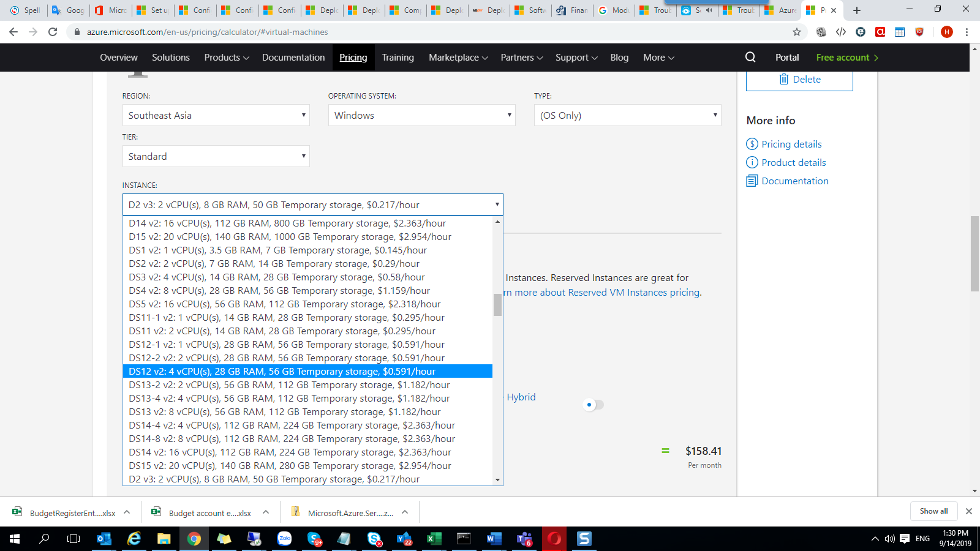
Task: Click the instance list scroll-down arrow
Action: click(497, 480)
